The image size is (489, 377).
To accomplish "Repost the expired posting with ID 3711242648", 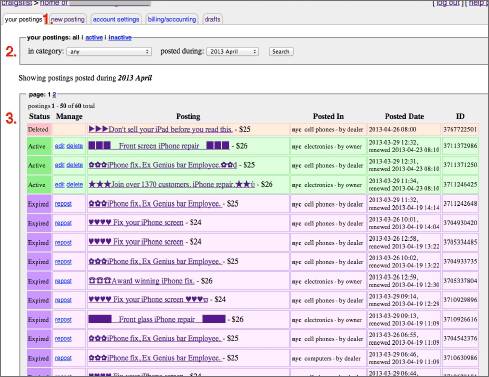I will [63, 204].
